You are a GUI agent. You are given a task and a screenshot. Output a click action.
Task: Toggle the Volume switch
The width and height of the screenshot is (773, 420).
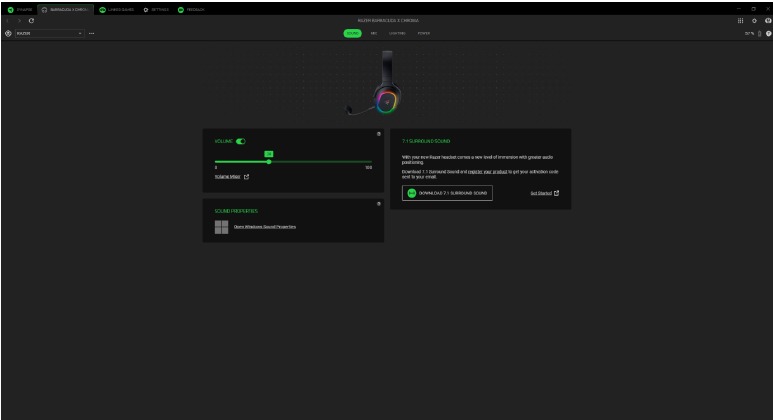point(241,141)
